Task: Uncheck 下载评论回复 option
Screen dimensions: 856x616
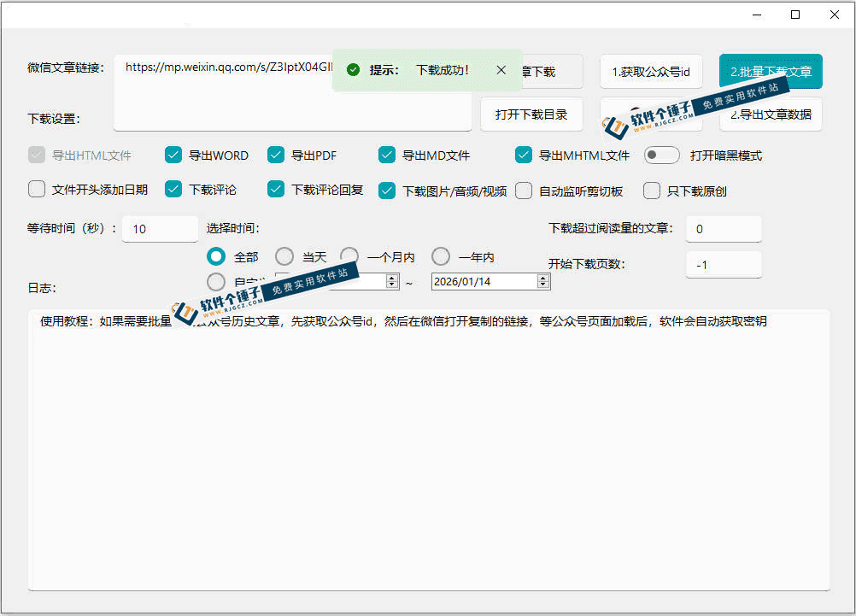Action: [x=276, y=190]
